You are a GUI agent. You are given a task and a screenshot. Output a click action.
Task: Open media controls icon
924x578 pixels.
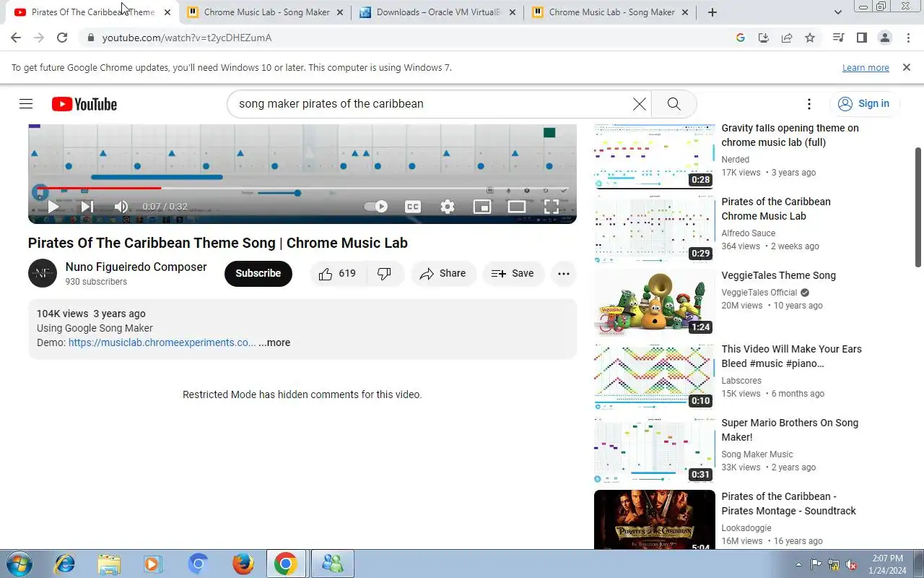(838, 38)
